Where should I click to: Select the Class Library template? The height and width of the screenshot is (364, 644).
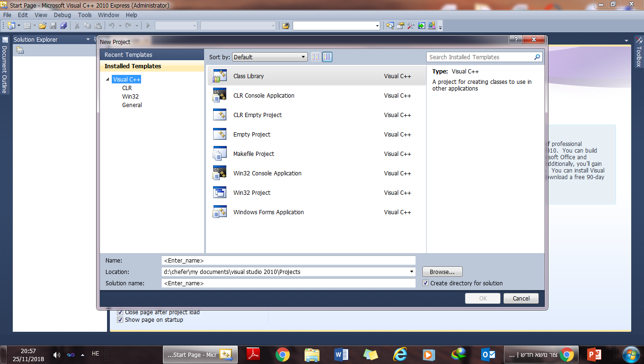pos(317,76)
